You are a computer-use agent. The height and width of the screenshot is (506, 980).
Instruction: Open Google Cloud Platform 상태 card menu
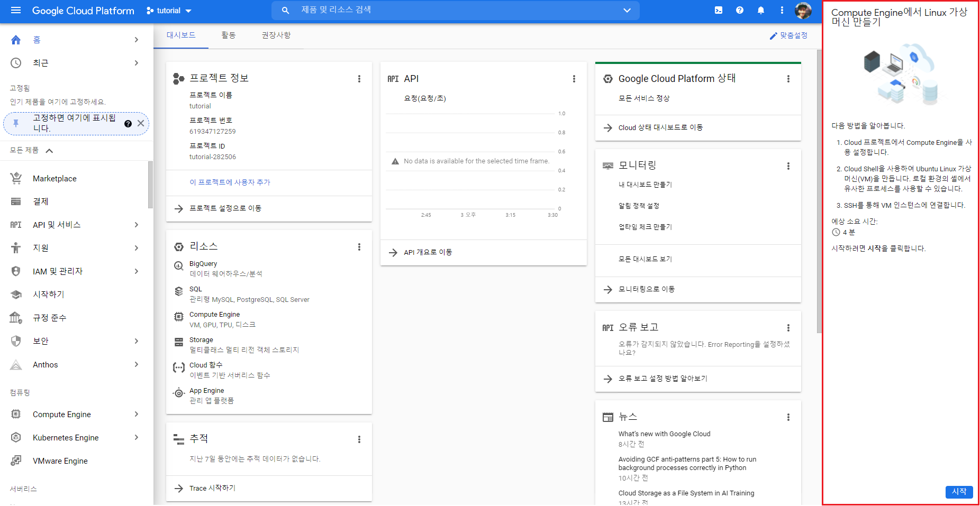coord(788,79)
